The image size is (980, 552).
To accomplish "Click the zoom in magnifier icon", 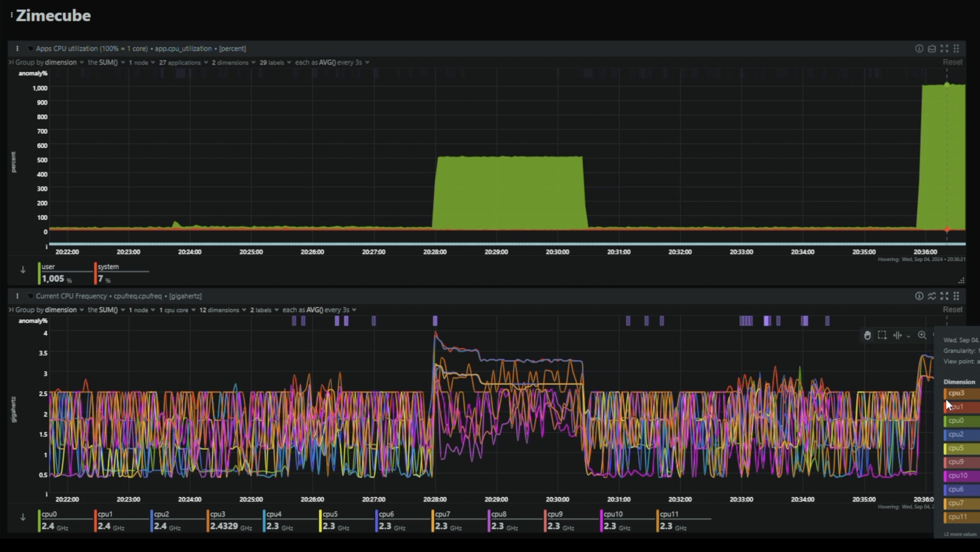I will point(922,335).
